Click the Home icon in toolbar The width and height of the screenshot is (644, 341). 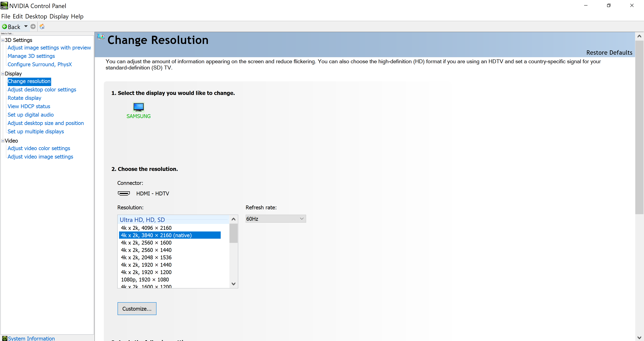(42, 27)
